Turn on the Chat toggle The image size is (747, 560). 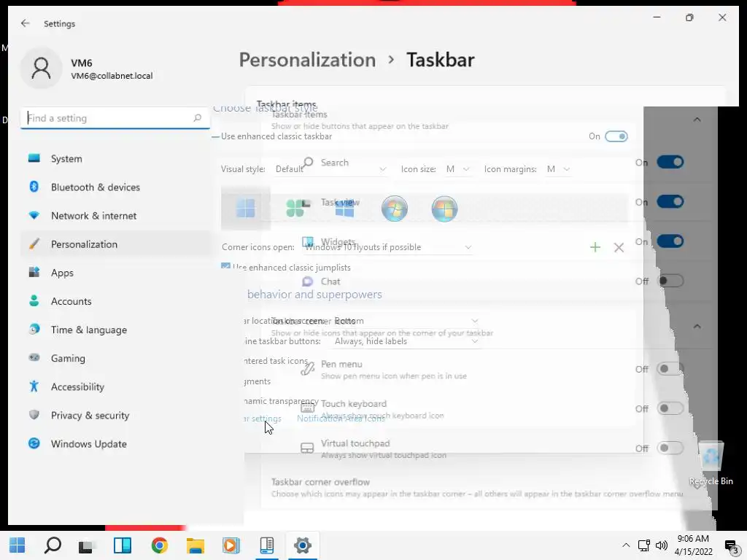(x=670, y=281)
